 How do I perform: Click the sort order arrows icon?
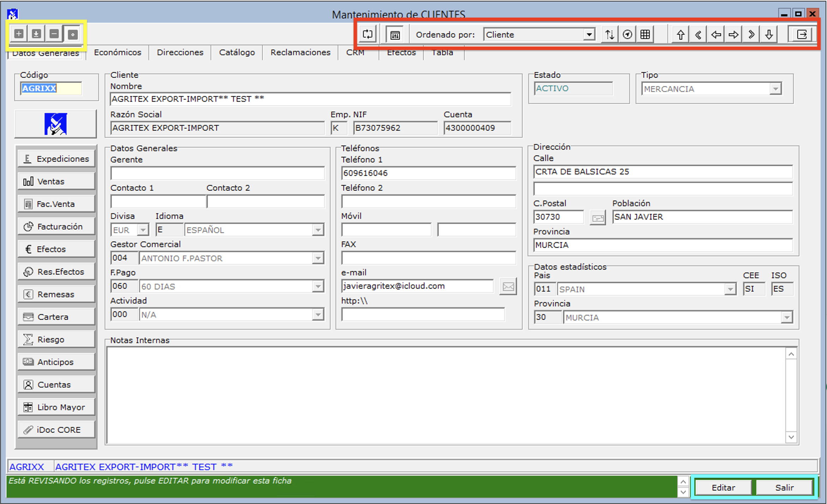[609, 35]
